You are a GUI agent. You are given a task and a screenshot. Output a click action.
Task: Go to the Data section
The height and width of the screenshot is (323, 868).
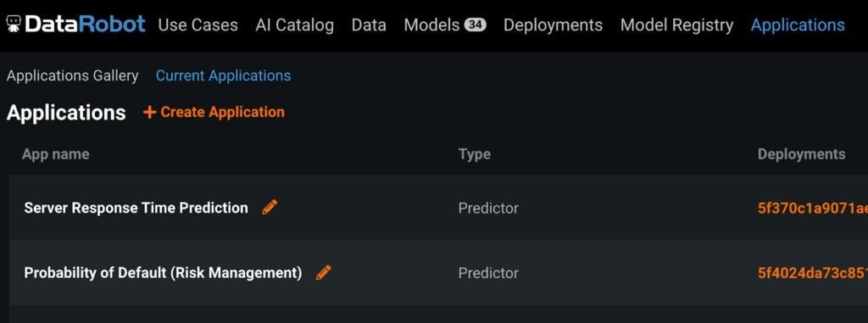tap(369, 25)
